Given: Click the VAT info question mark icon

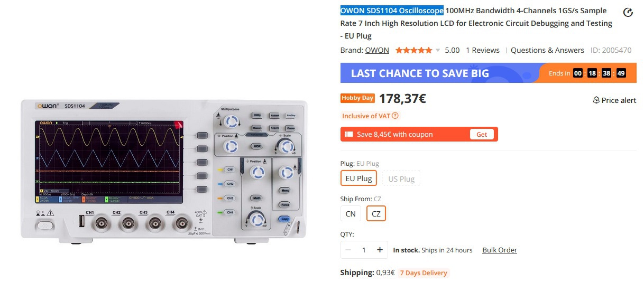Looking at the screenshot, I should pos(395,116).
